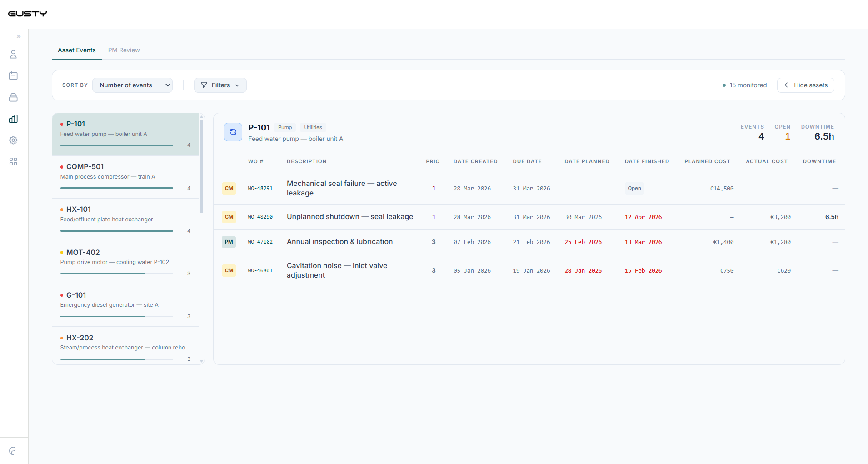
Task: Click the Prio column header
Action: click(433, 161)
